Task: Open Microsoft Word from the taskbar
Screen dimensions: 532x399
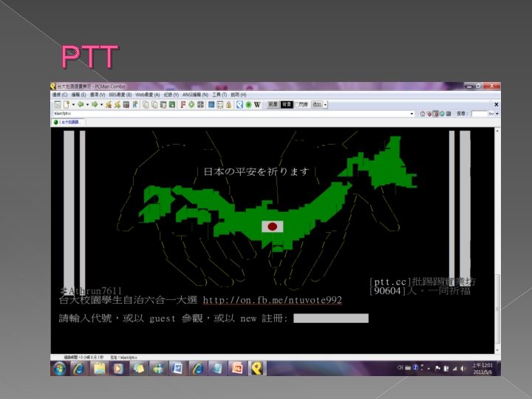Action: (x=177, y=369)
